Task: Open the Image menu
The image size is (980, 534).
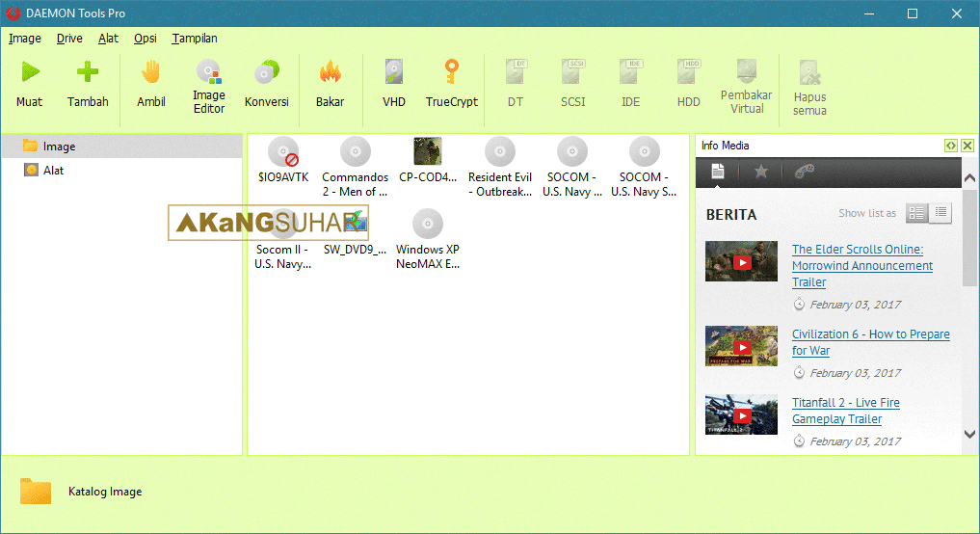Action: pos(25,39)
